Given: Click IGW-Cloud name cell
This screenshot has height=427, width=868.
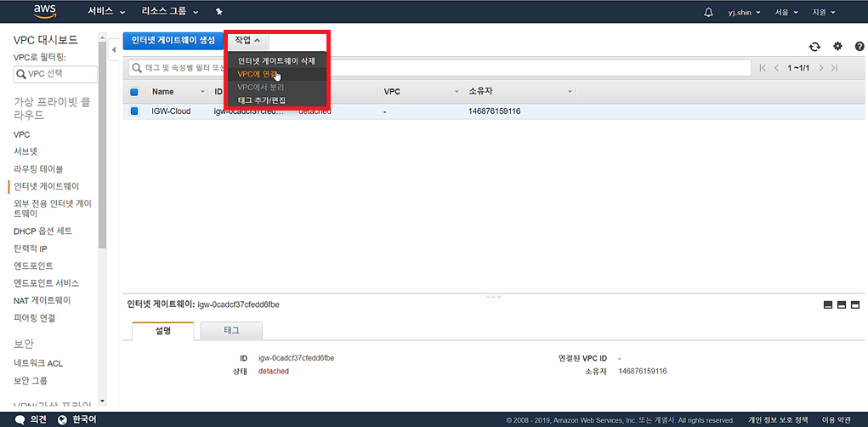Looking at the screenshot, I should [171, 111].
